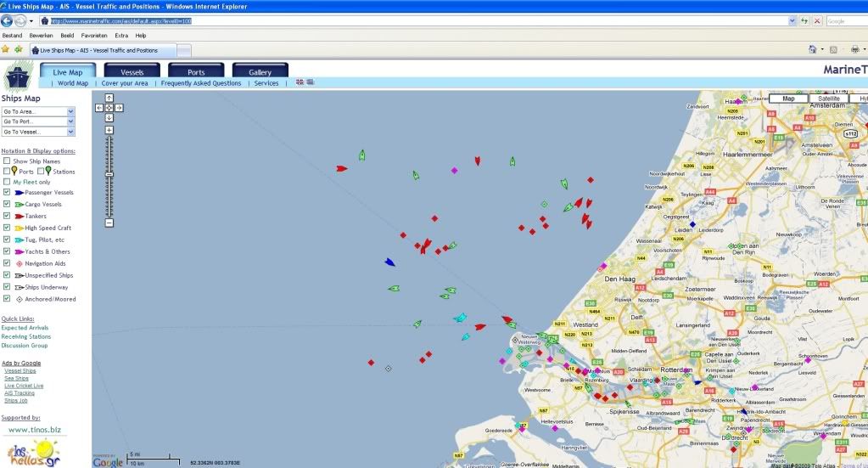Enable Show Ship Names checkbox
Image resolution: width=868 pixels, height=468 pixels.
[7, 161]
